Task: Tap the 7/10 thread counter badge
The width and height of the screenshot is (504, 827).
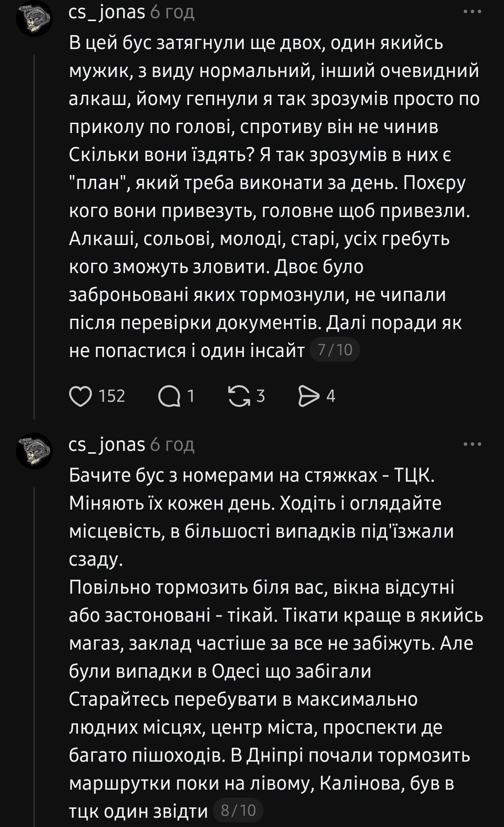Action: [335, 350]
